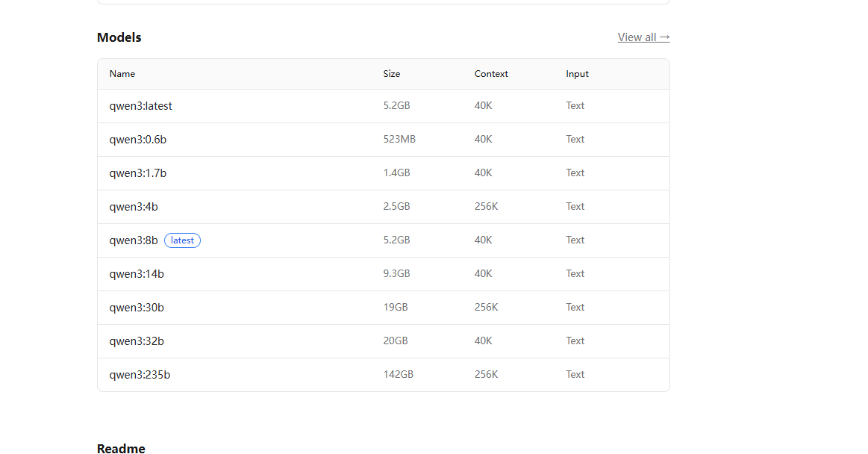The image size is (868, 454).
Task: Open the View all models link
Action: pyautogui.click(x=643, y=37)
